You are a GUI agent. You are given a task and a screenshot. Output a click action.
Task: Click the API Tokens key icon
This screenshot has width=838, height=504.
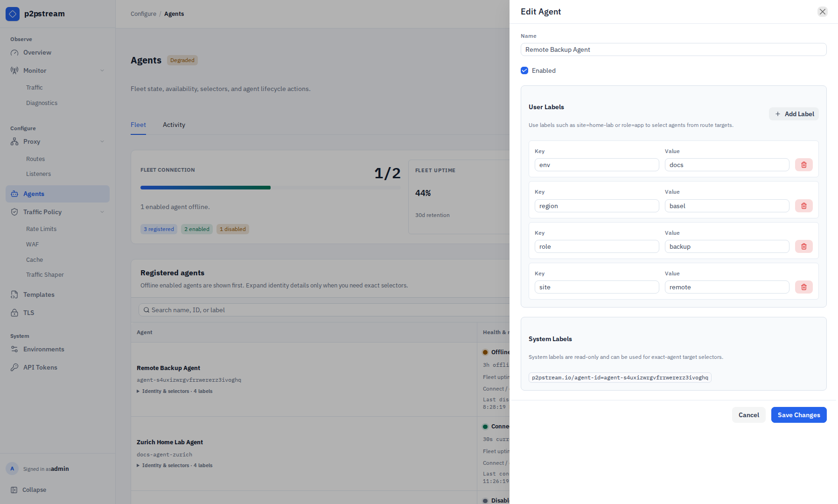pos(14,367)
